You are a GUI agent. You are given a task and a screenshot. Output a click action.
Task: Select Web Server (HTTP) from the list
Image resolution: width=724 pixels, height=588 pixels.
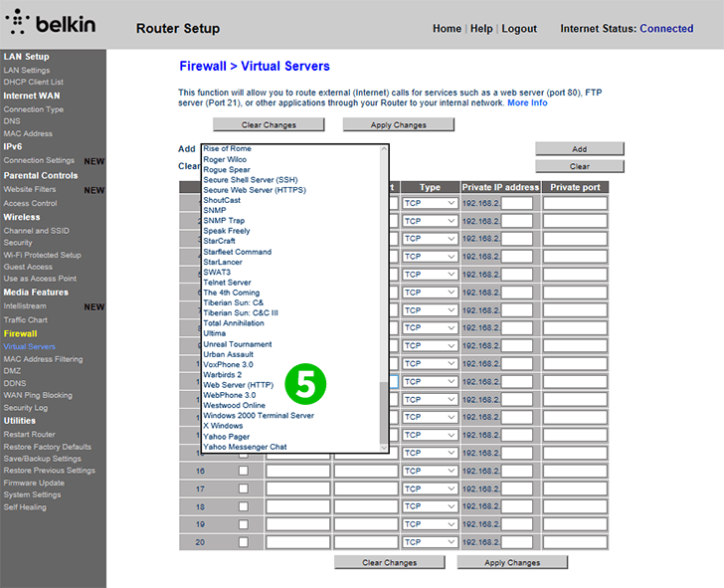coord(239,385)
